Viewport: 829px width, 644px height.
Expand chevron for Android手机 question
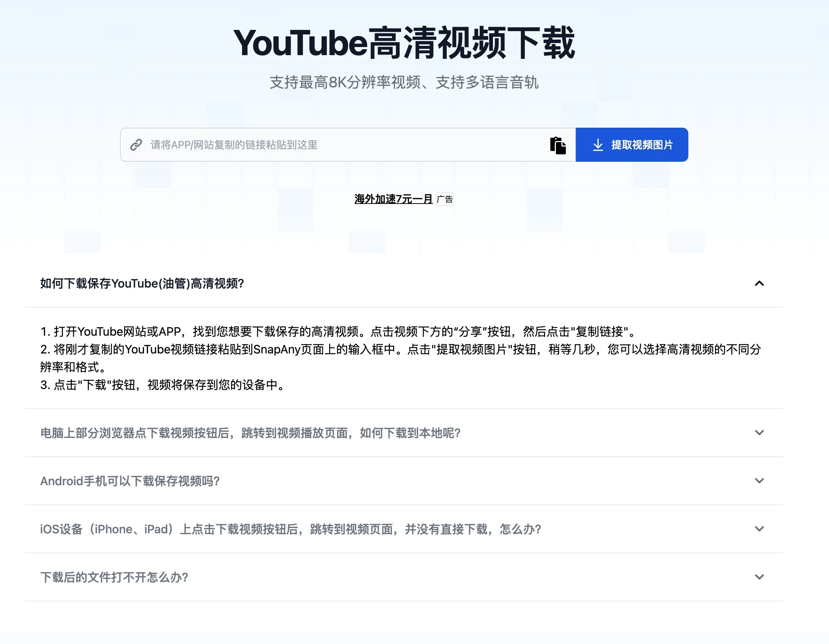click(x=759, y=481)
